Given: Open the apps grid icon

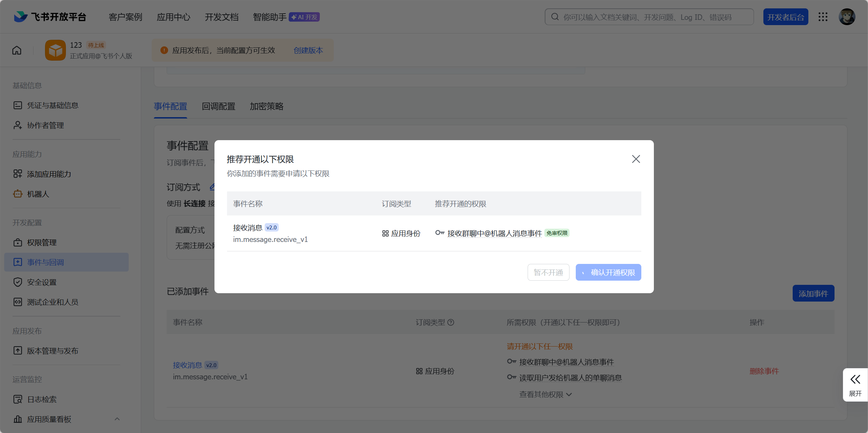Looking at the screenshot, I should pos(823,17).
